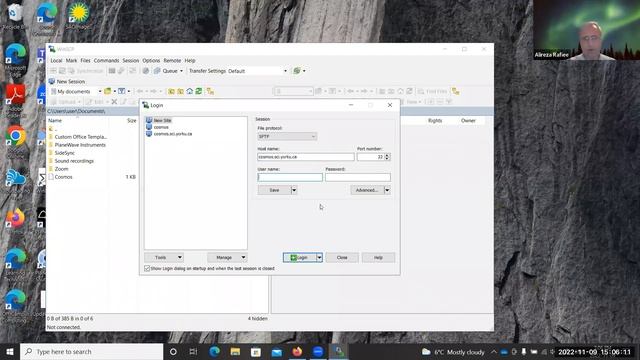Click the Port number field
Viewport: 640px width, 360px height.
[x=371, y=157]
